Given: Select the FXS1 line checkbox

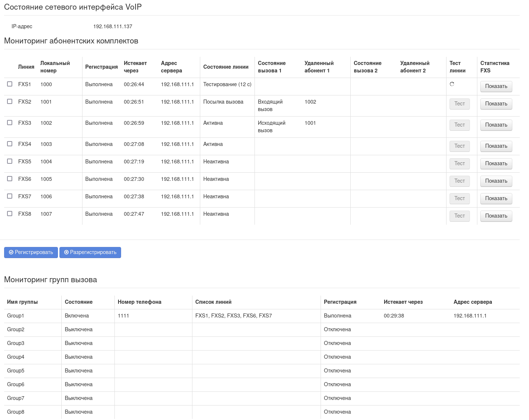Looking at the screenshot, I should (x=10, y=84).
